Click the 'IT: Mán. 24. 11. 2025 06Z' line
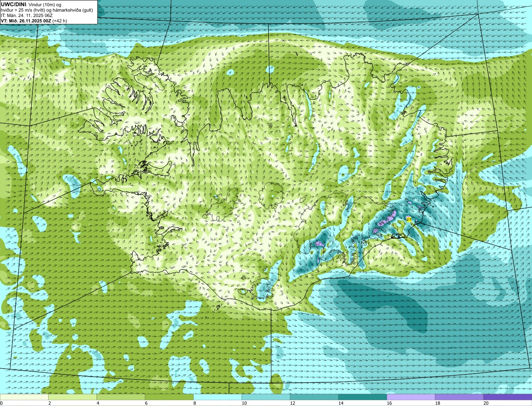The height and width of the screenshot is (406, 532). point(27,15)
